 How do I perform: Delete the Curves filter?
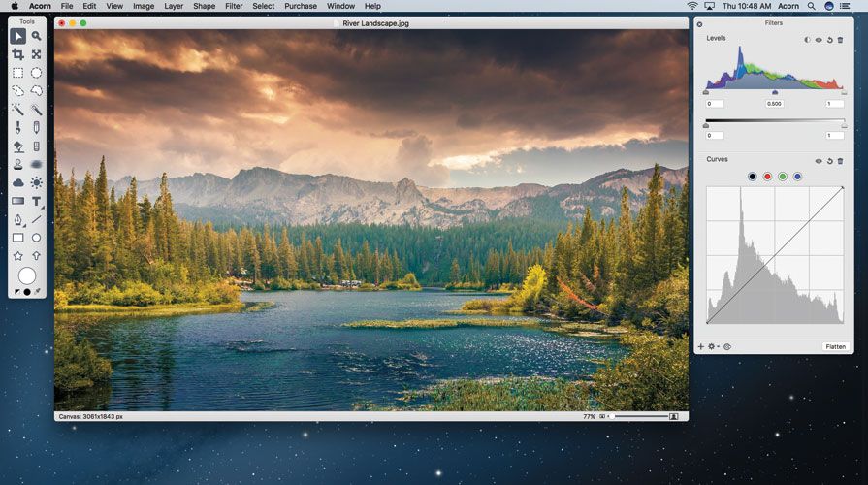[x=840, y=161]
